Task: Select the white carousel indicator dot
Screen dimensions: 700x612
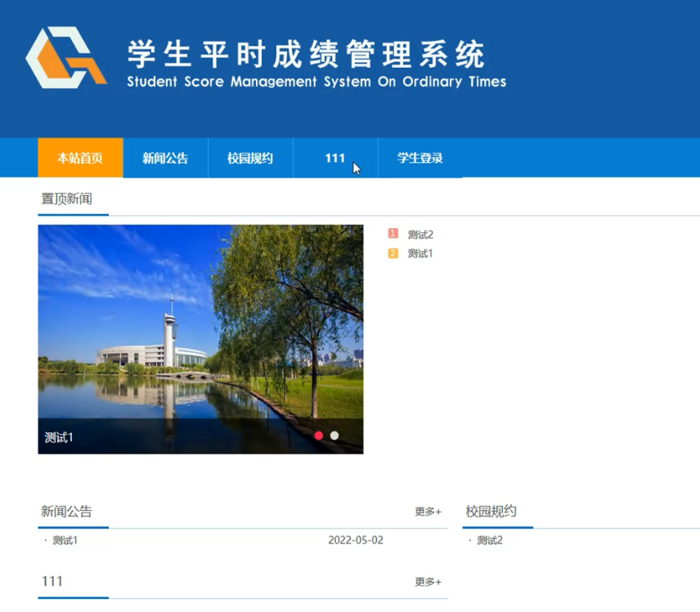Action: click(x=334, y=436)
